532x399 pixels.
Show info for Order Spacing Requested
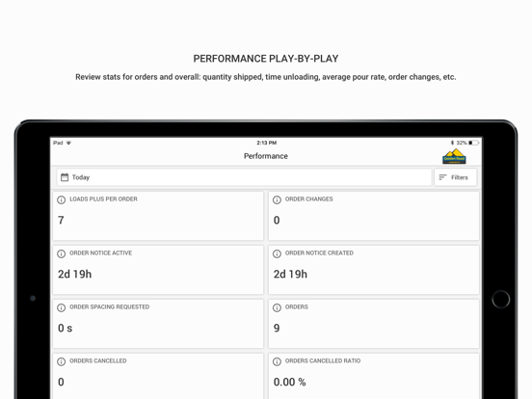(61, 307)
